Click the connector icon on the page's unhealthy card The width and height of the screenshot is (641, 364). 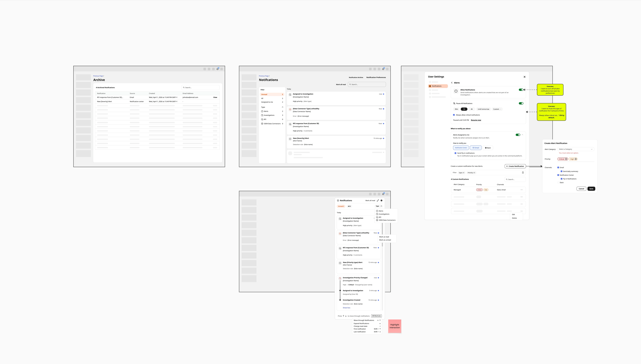tap(290, 110)
